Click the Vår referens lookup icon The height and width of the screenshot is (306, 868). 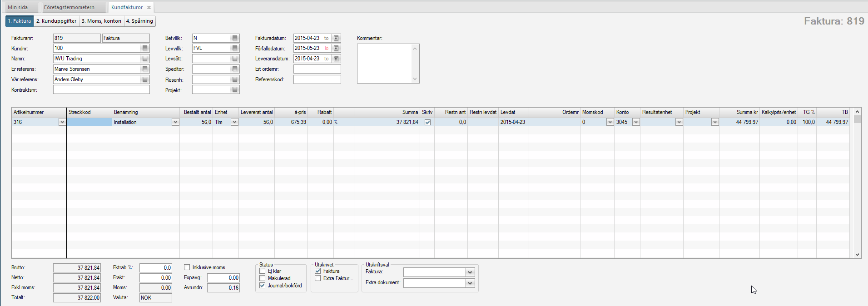coord(145,79)
